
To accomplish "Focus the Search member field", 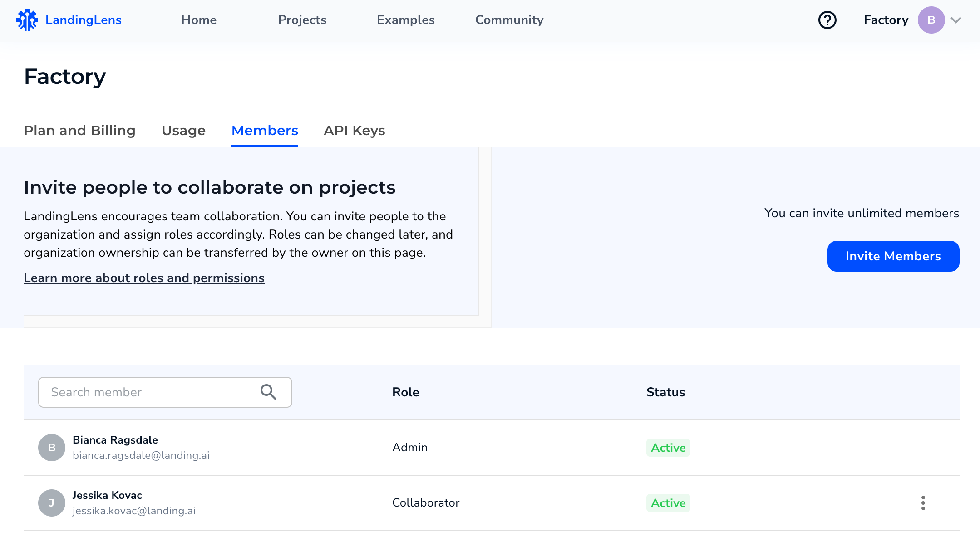I will point(150,392).
